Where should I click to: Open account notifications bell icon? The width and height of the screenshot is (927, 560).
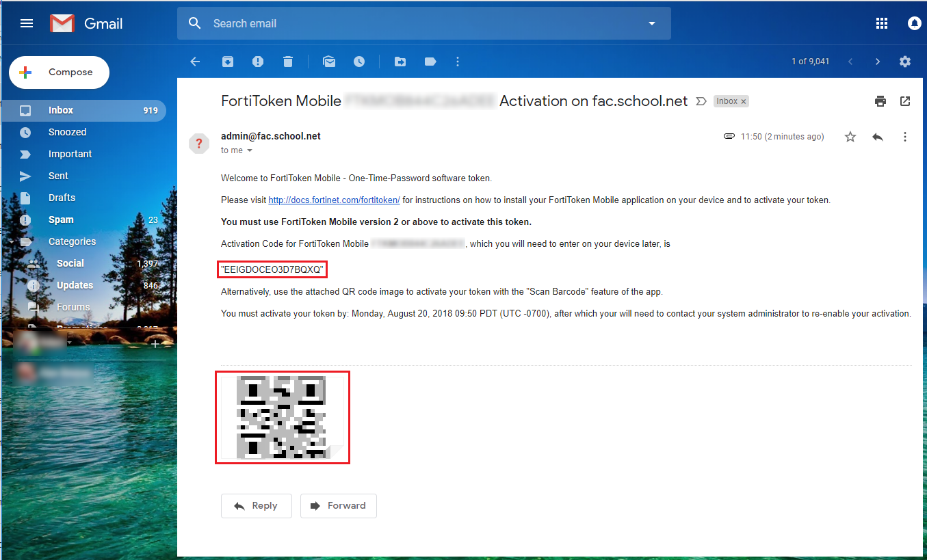pos(915,23)
